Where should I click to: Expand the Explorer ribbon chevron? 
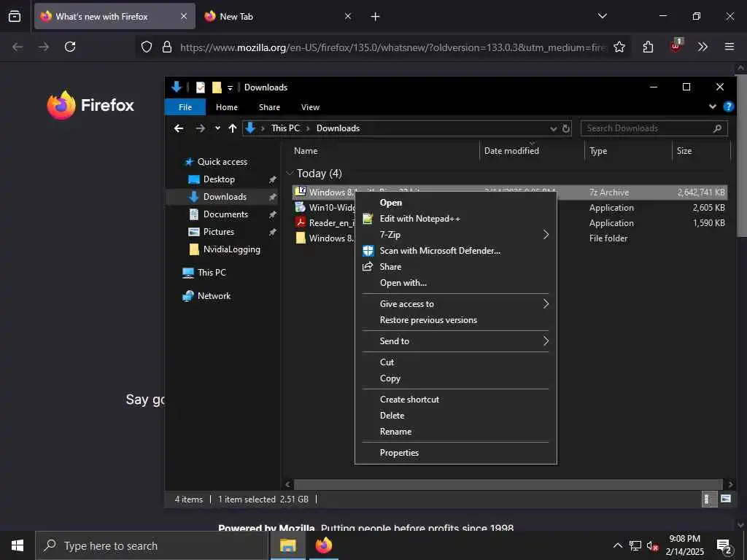pyautogui.click(x=713, y=106)
